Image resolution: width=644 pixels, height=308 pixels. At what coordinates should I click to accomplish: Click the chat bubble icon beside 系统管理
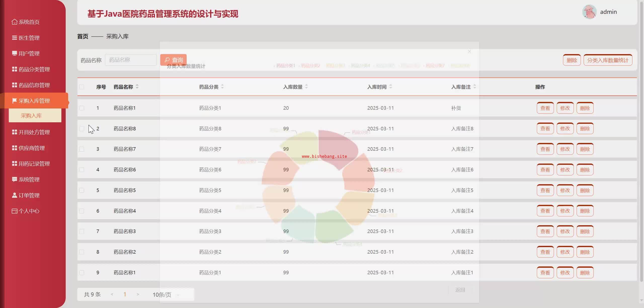pos(14,179)
